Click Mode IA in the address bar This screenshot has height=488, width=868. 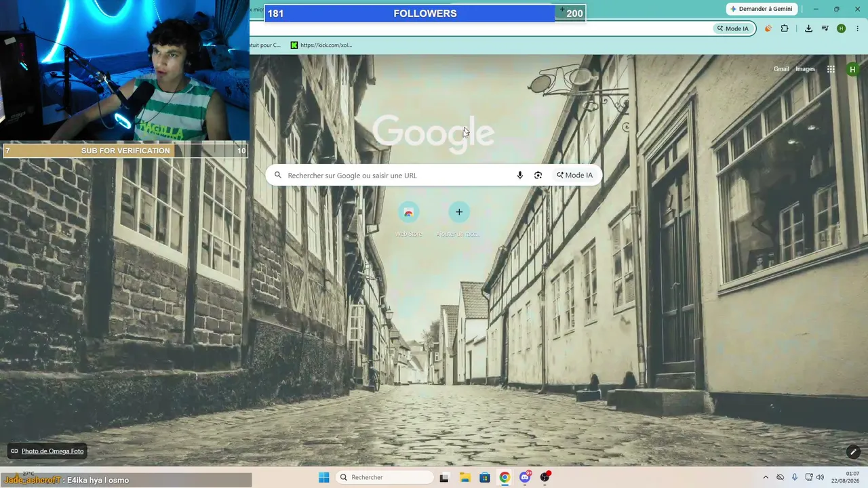click(732, 28)
